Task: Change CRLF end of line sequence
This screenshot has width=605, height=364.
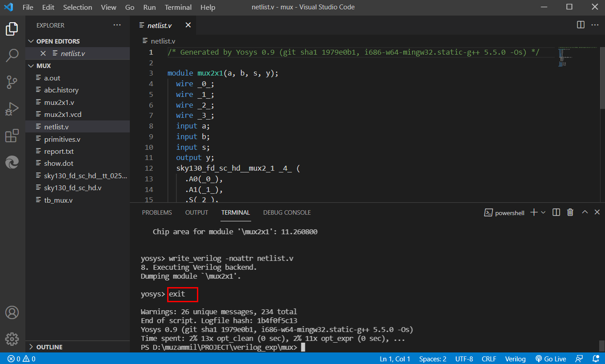Action: point(489,359)
